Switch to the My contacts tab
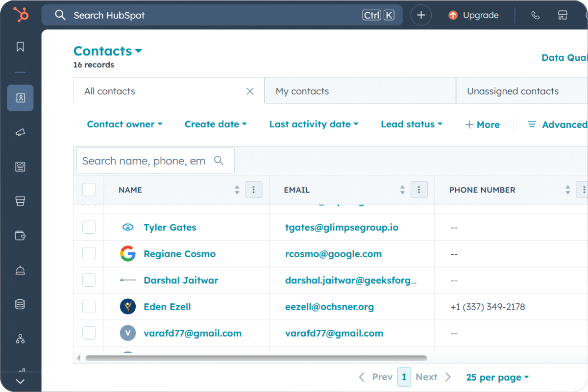588x392 pixels. tap(302, 91)
